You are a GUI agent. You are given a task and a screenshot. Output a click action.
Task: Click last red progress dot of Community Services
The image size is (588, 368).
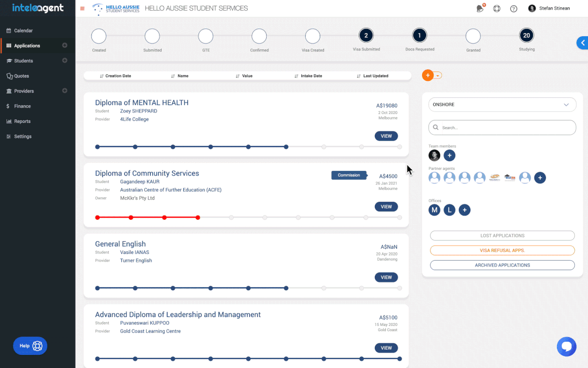(x=197, y=218)
